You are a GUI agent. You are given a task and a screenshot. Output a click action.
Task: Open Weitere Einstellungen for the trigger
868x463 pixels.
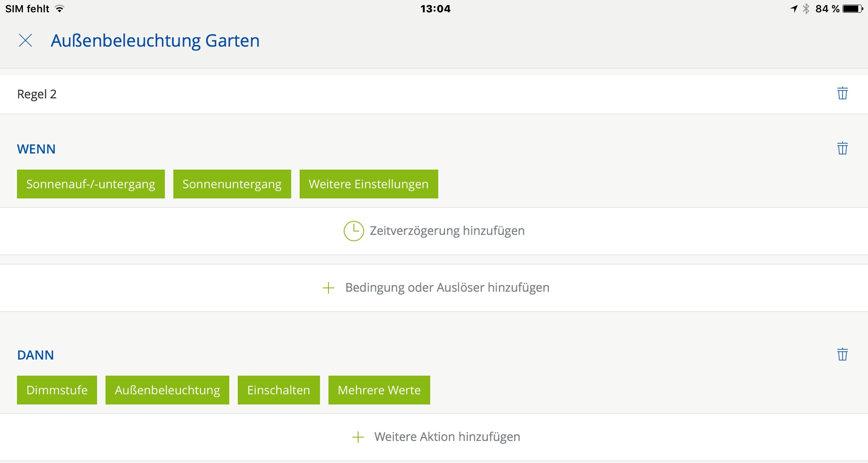tap(368, 184)
